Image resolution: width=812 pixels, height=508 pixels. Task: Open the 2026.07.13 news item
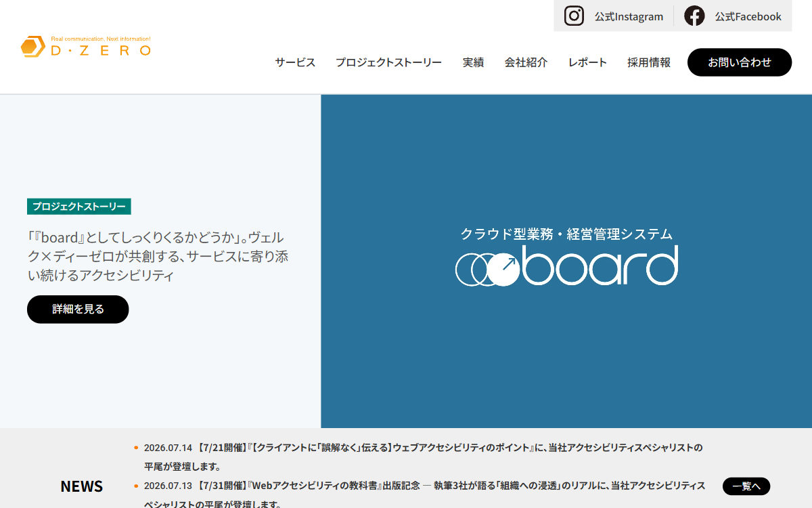pos(424,494)
